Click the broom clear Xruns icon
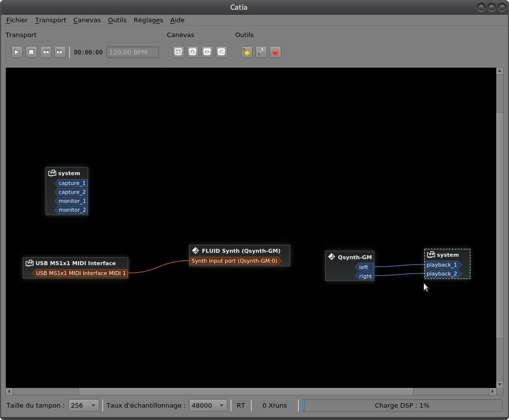Screen dimensions: 509x420 (x=247, y=52)
